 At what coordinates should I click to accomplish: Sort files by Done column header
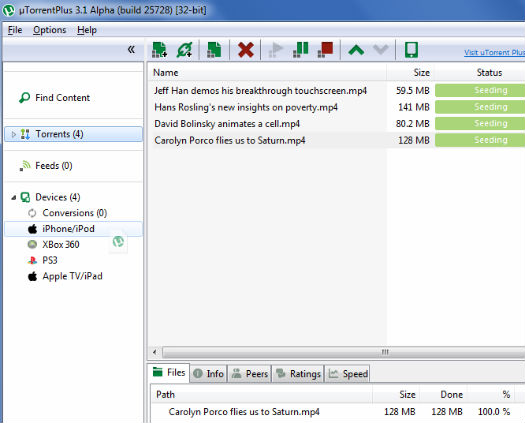pyautogui.click(x=444, y=395)
